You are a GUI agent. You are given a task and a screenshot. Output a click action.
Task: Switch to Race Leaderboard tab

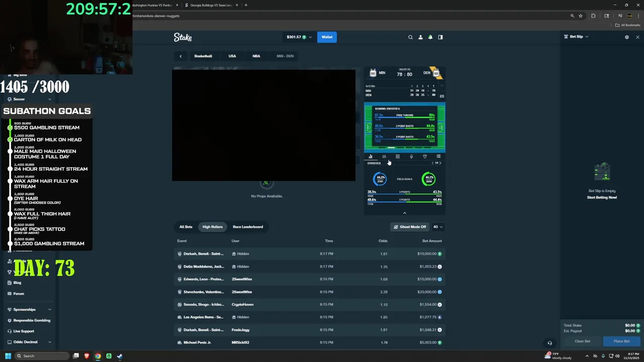[248, 227]
